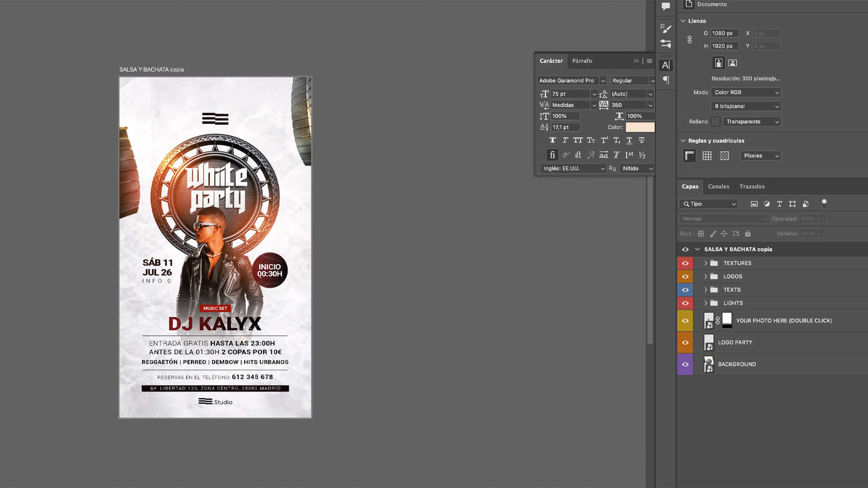Switch to the Canales tab
868x488 pixels.
click(718, 187)
